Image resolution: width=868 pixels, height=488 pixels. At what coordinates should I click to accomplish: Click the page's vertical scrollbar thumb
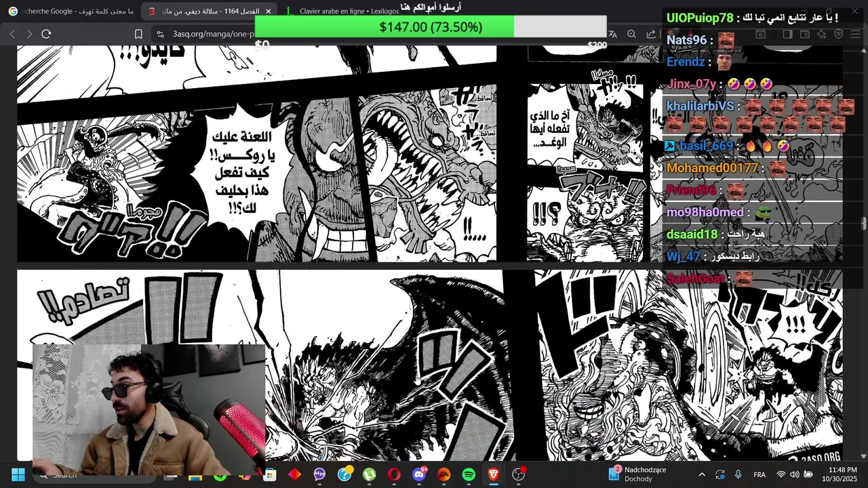coord(863,224)
